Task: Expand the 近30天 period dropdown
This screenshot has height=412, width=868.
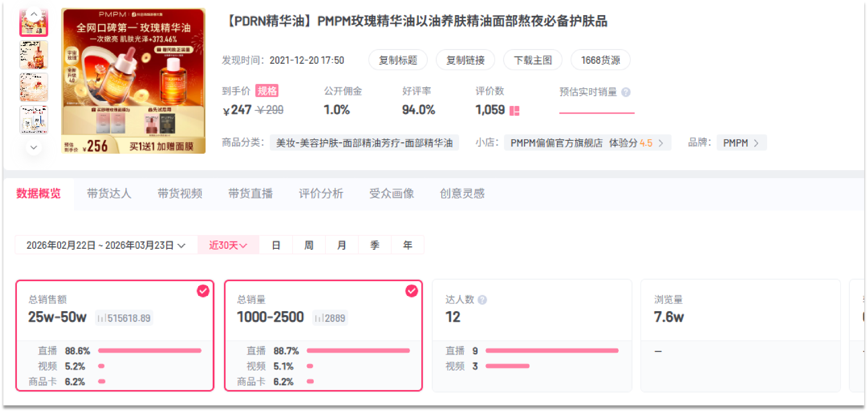Action: click(x=228, y=245)
